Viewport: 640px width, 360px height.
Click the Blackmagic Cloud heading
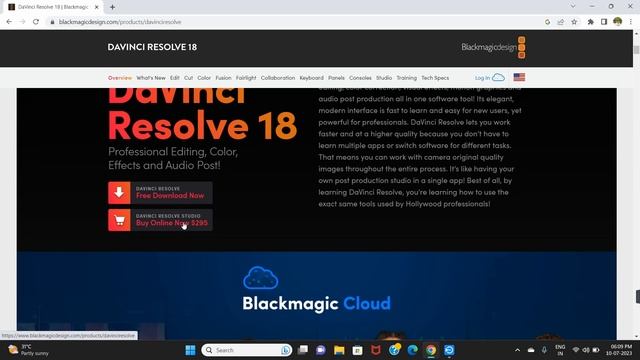coord(316,303)
